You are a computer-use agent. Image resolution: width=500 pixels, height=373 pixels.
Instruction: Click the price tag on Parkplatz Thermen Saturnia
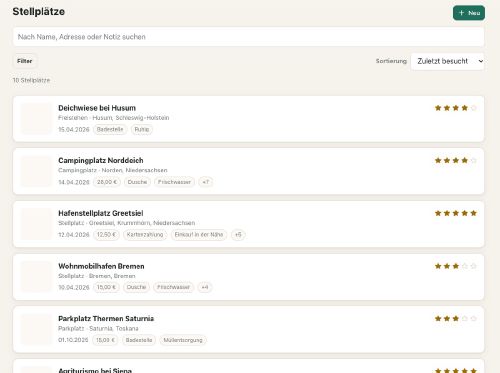click(x=105, y=340)
